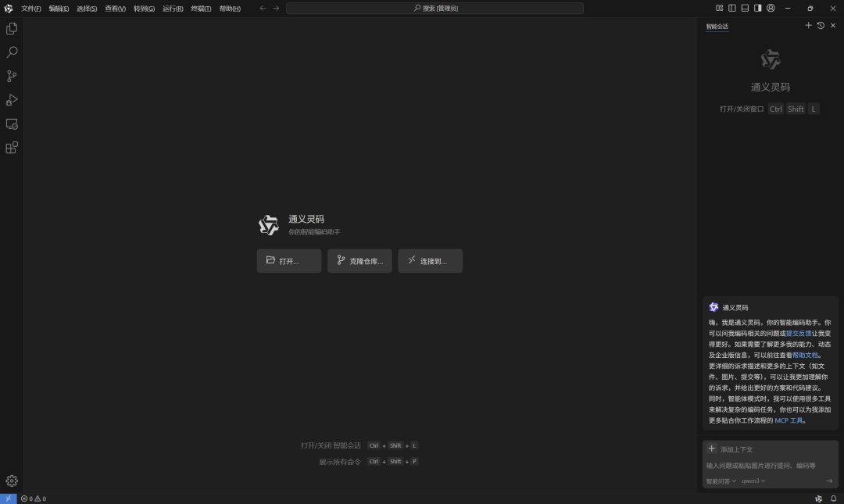Click the 打开... button
The height and width of the screenshot is (504, 844).
[x=289, y=261]
